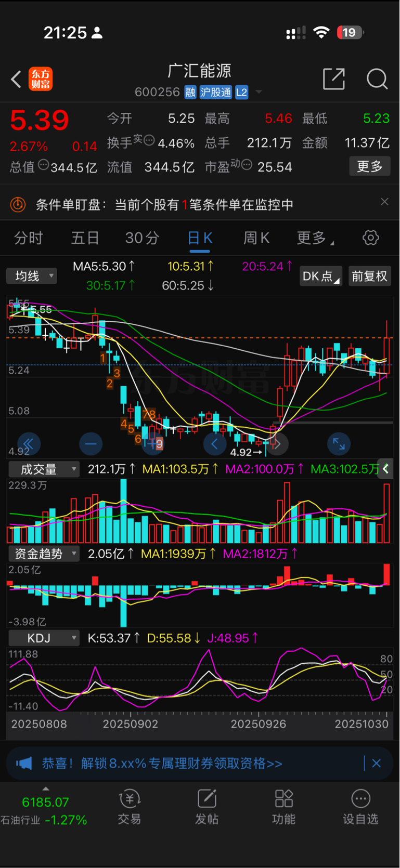Viewport: 400px width, 868px height.
Task: Tap the back arrow icon
Action: click(16, 80)
